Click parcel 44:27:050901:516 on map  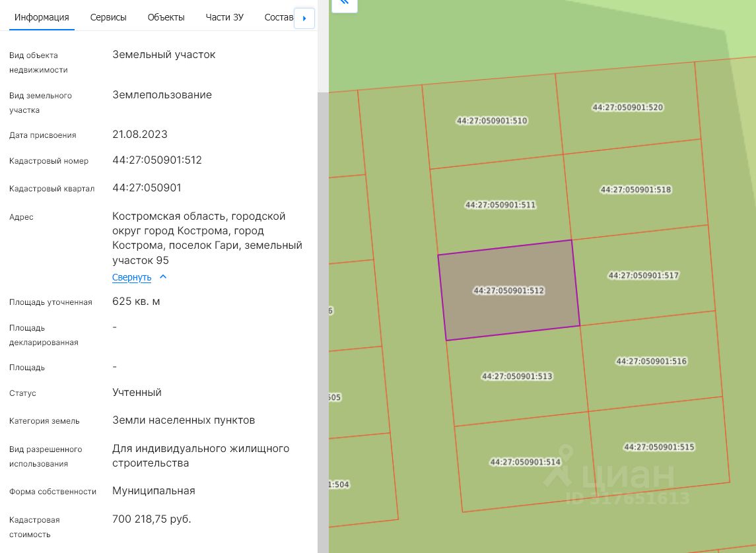tap(652, 361)
